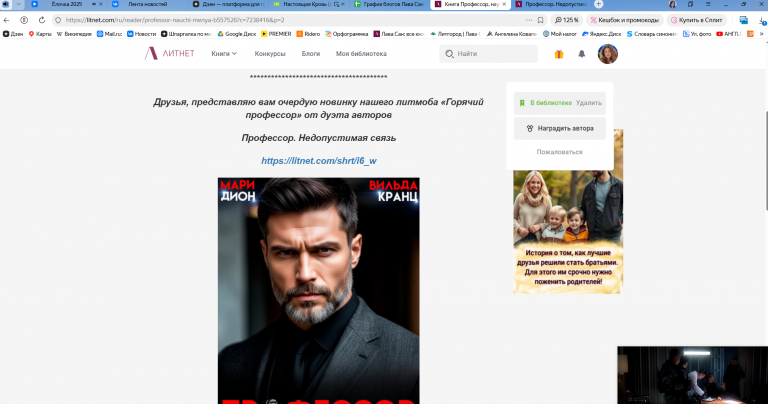Image resolution: width=768 pixels, height=404 pixels.
Task: Open the PREMIER bookmark
Action: coord(276,34)
